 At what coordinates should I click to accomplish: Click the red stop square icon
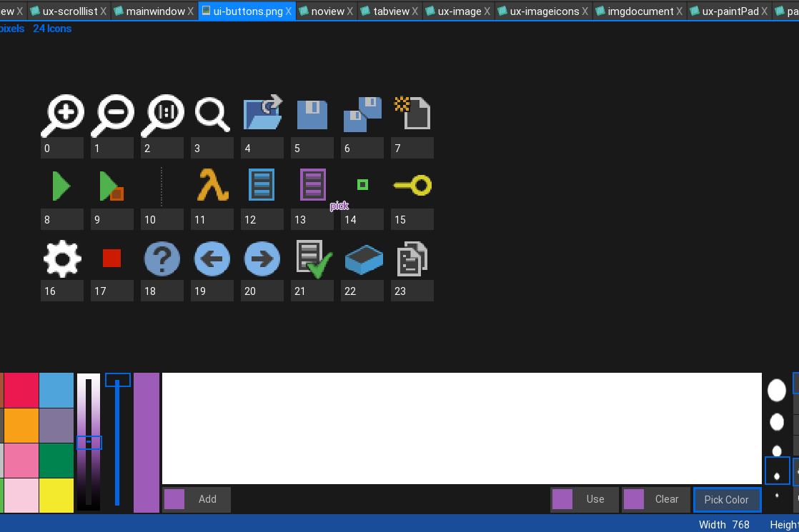point(111,259)
